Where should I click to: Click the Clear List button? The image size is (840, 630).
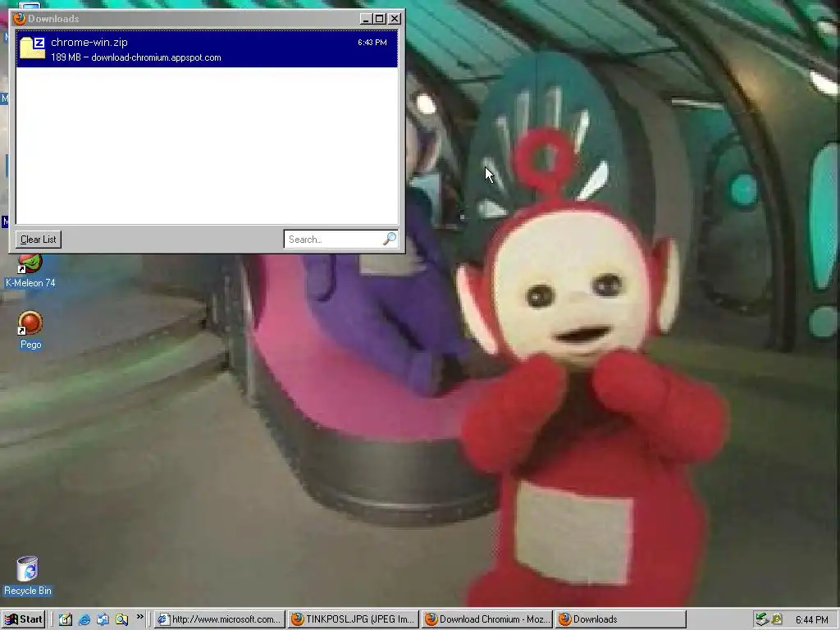point(38,240)
